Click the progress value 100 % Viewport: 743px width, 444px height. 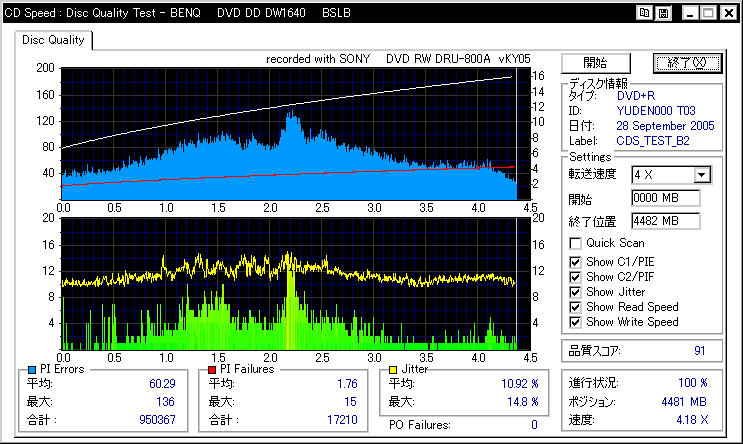click(x=693, y=383)
